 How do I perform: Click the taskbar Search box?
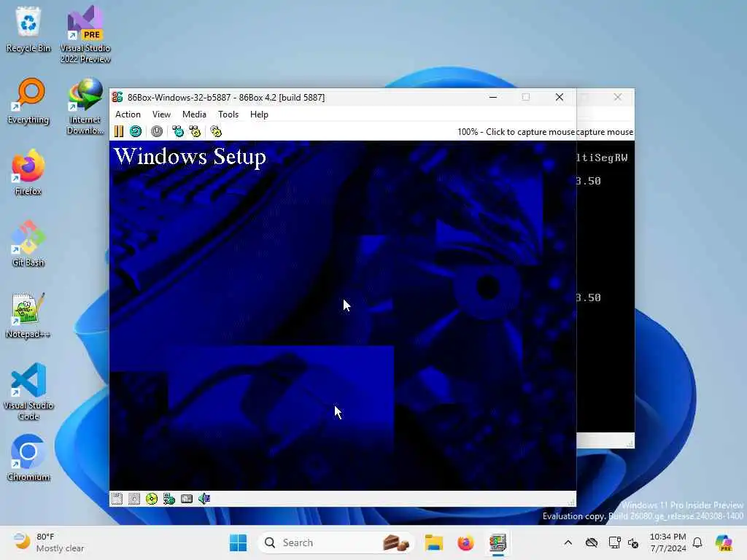click(336, 542)
